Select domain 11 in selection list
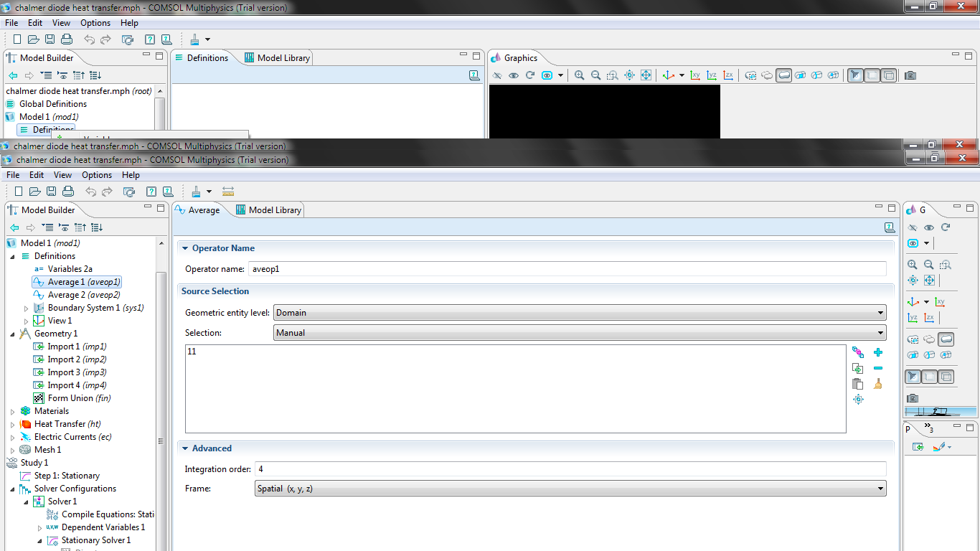 coord(192,352)
